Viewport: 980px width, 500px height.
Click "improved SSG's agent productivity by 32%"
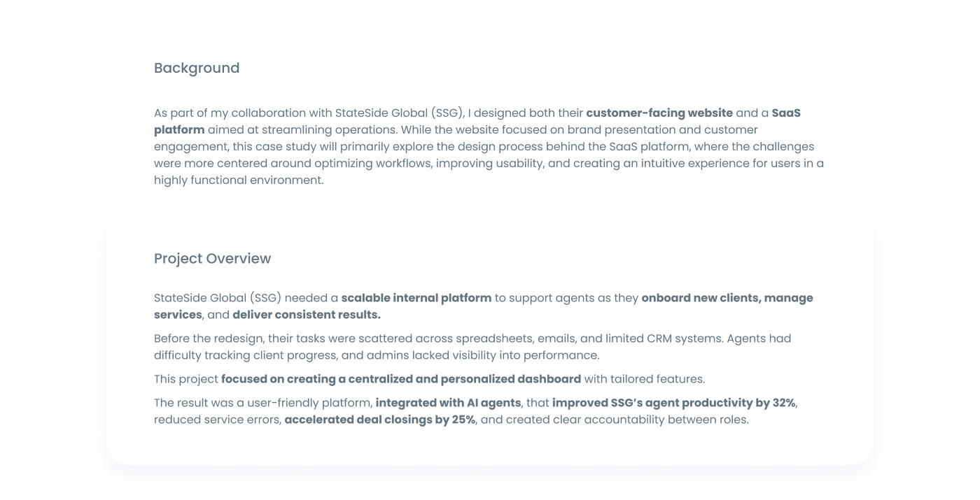coord(673,403)
